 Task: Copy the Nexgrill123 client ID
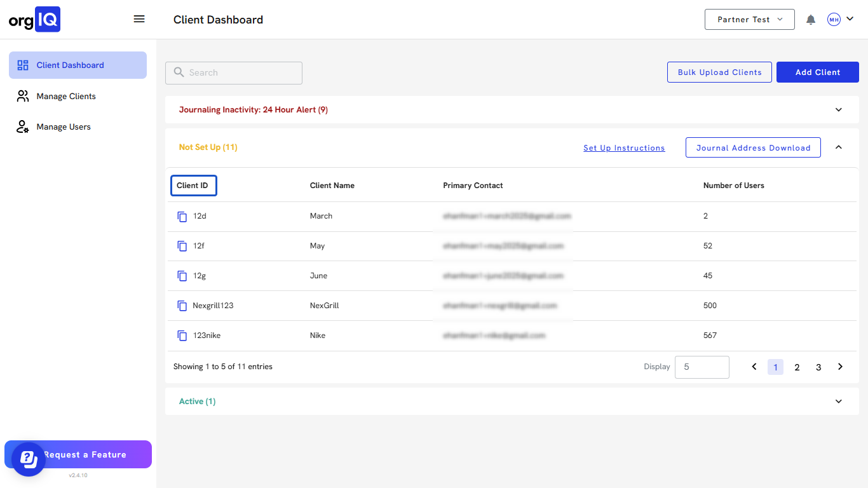[x=182, y=306]
